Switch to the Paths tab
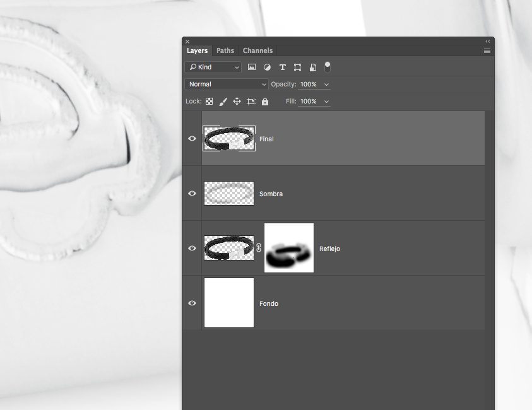This screenshot has height=410, width=532. (225, 50)
